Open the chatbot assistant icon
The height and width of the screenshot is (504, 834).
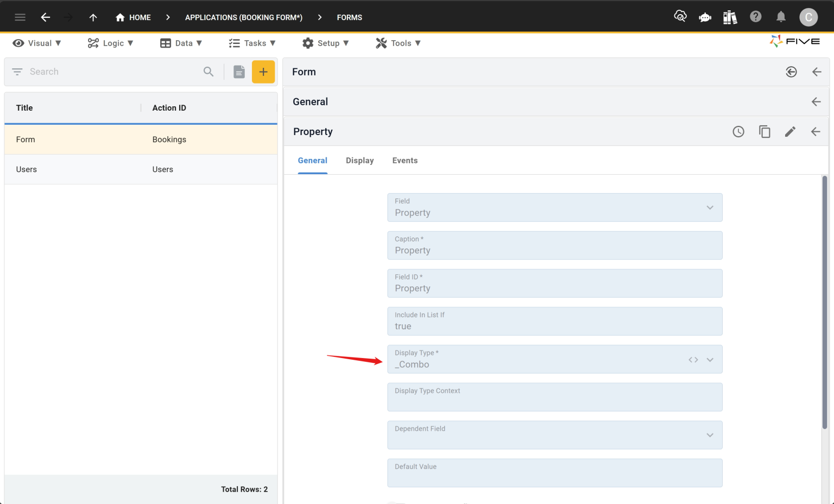(705, 17)
